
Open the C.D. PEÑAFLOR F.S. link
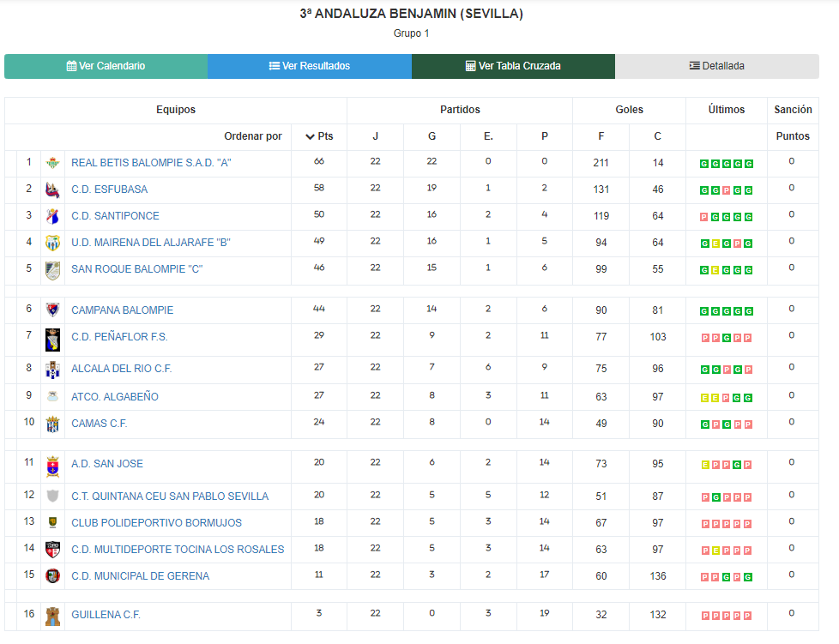(119, 337)
